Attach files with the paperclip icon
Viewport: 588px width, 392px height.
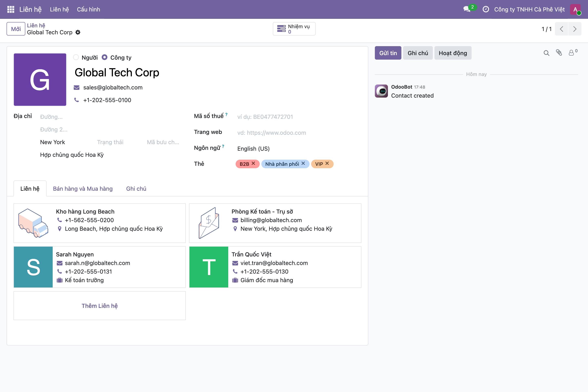559,52
